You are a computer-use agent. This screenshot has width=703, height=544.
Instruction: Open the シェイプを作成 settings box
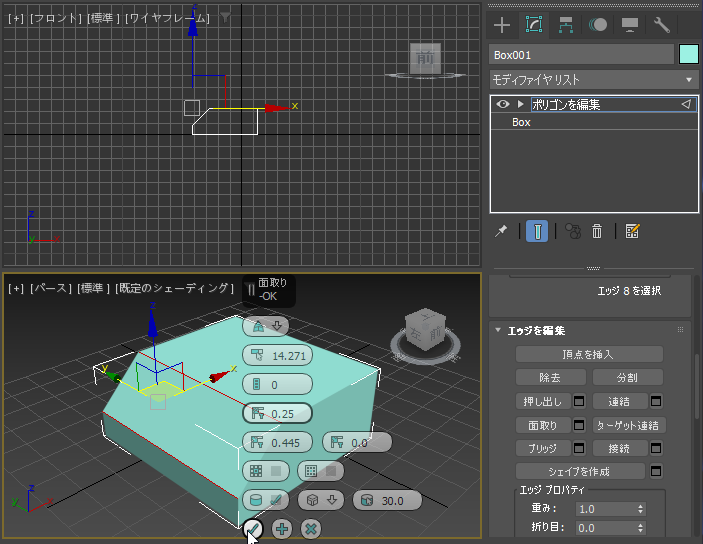pos(656,471)
